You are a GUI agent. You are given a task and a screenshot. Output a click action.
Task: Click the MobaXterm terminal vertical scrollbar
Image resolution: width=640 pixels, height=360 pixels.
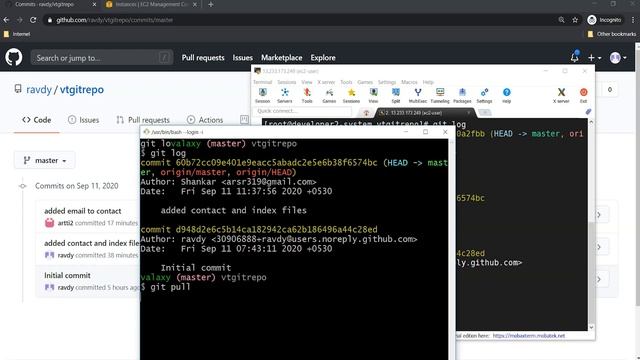pos(591,224)
